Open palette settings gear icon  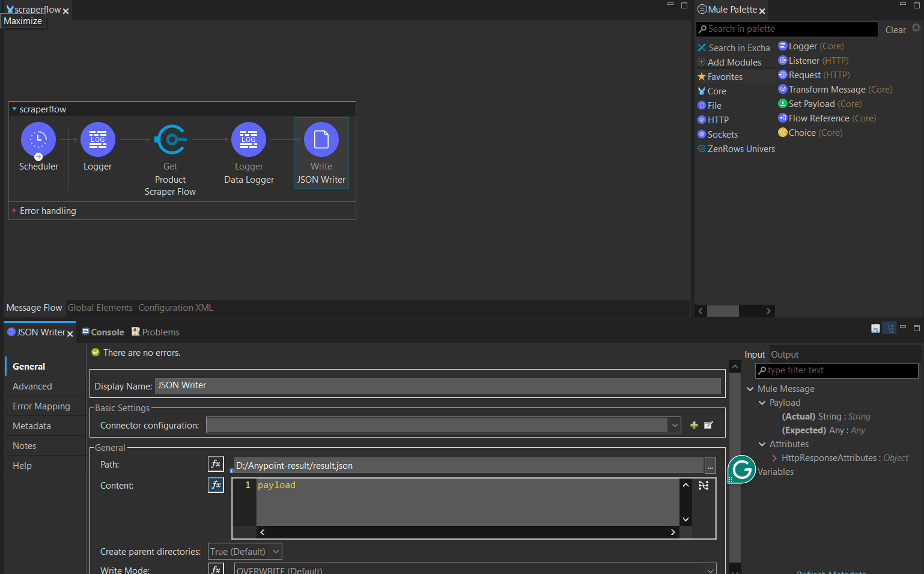click(916, 28)
